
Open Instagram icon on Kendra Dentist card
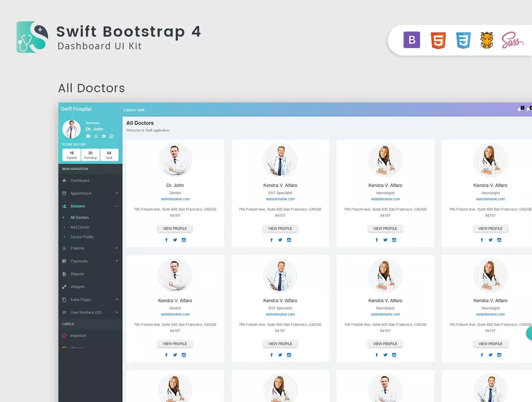184,355
